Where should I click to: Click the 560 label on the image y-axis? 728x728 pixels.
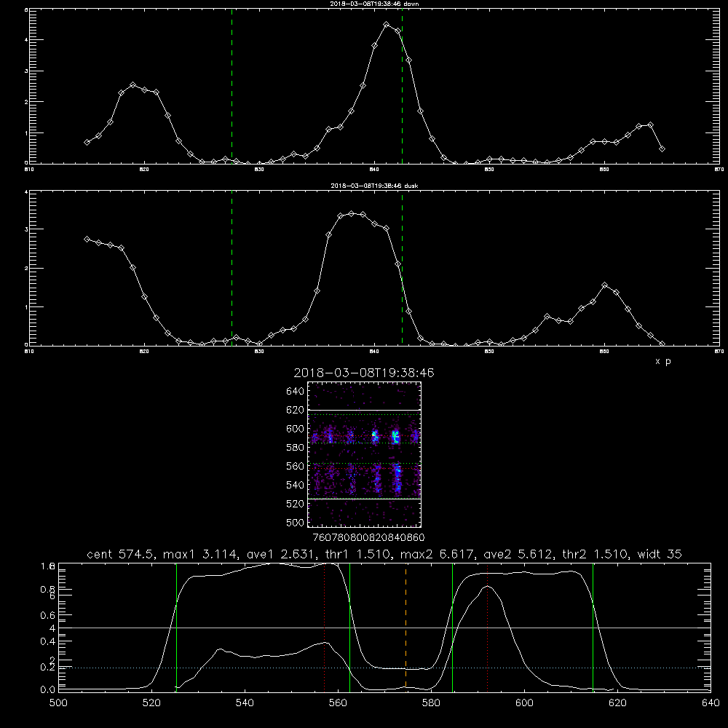pos(295,467)
